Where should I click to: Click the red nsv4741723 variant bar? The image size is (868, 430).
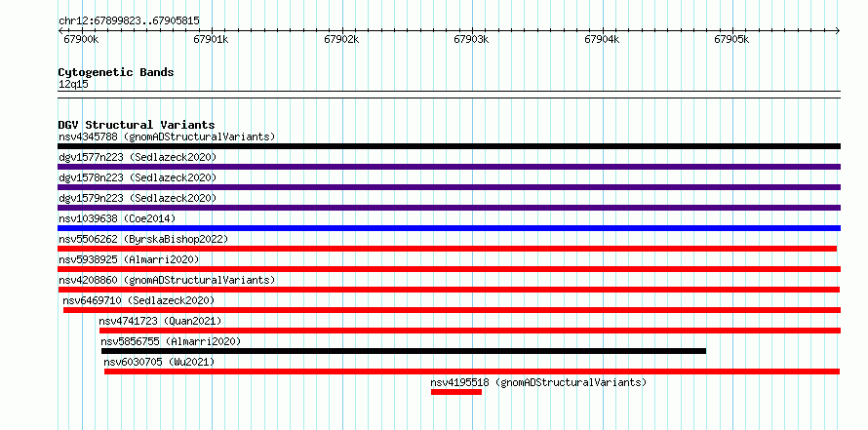click(x=470, y=331)
